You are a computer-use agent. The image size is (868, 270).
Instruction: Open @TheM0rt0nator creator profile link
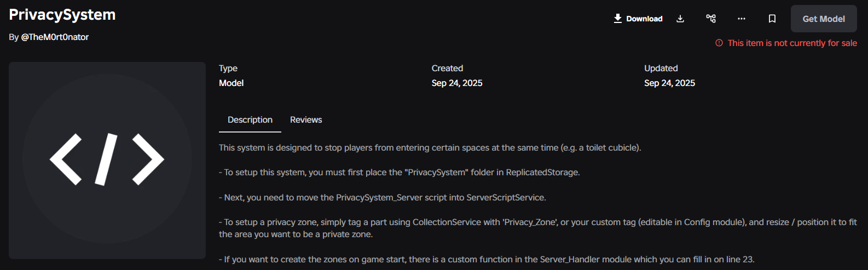tap(55, 37)
